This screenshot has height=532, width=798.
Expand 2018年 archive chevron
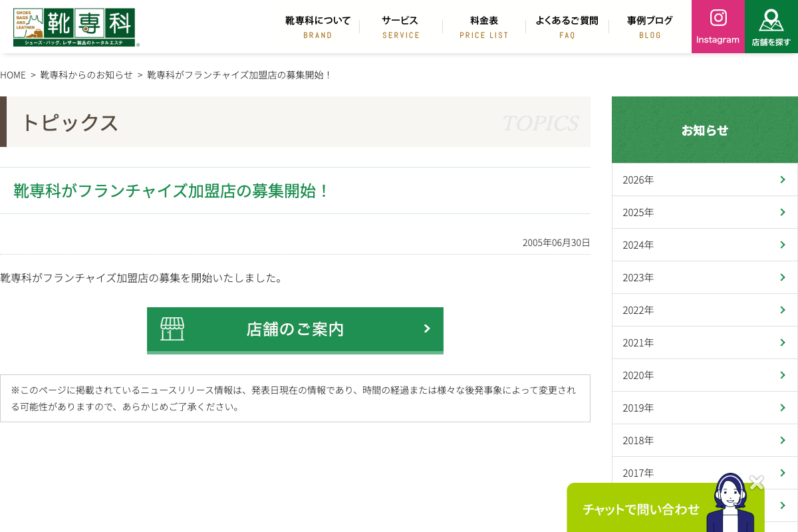coord(783,440)
